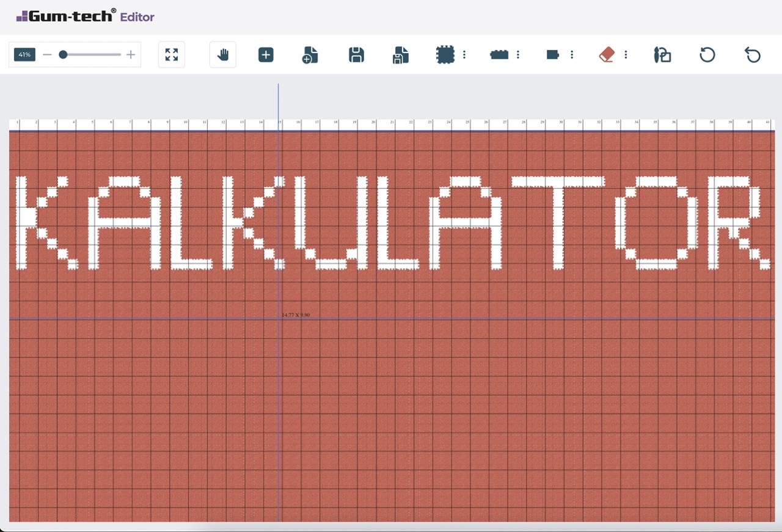Image resolution: width=782 pixels, height=532 pixels.
Task: Open options menu beside puzzle mat tool
Action: point(464,55)
